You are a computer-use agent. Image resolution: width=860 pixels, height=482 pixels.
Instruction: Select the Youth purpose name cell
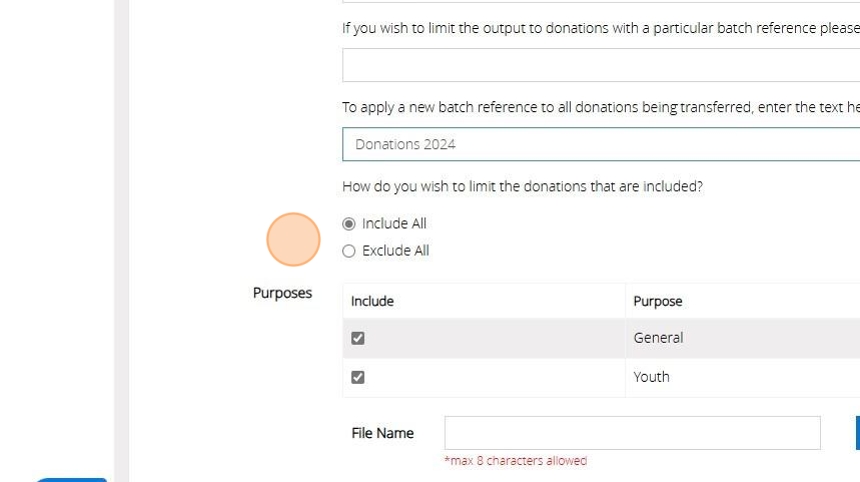[651, 377]
